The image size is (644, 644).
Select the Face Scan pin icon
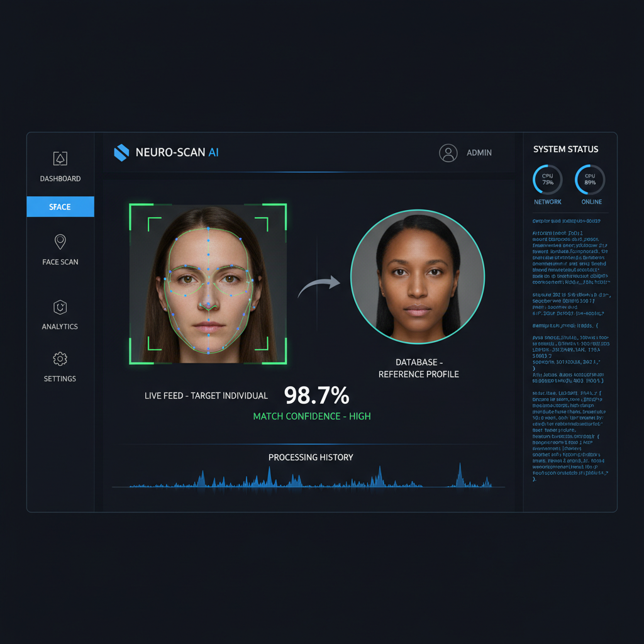point(60,241)
